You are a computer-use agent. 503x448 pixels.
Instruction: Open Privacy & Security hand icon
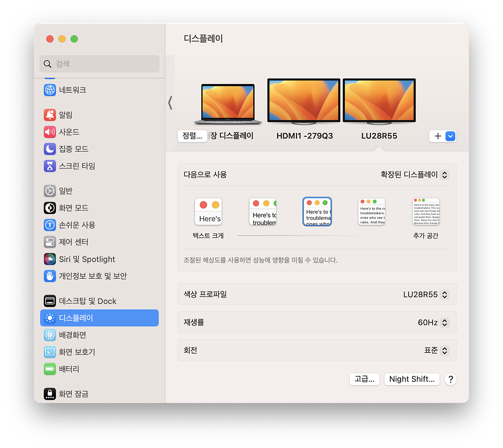coord(50,276)
